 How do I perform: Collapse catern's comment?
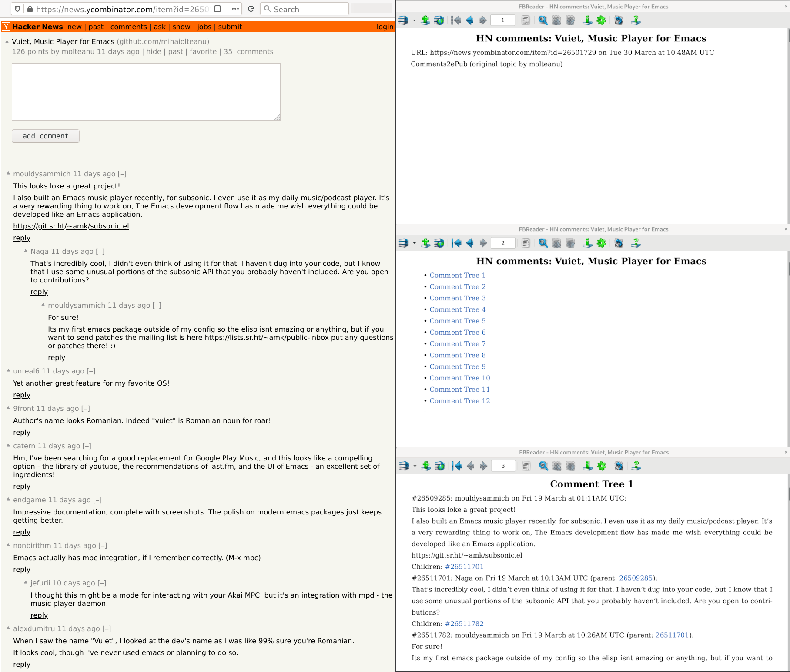(87, 446)
